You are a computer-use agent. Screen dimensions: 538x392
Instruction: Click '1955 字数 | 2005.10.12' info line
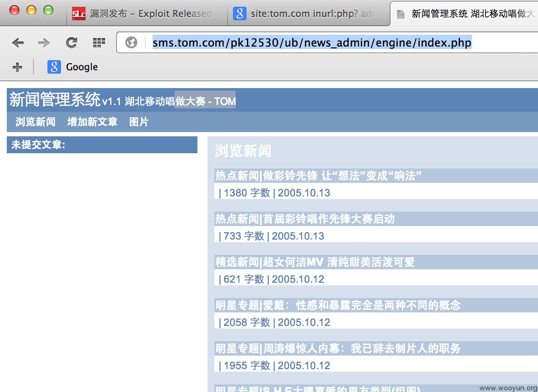pos(274,365)
